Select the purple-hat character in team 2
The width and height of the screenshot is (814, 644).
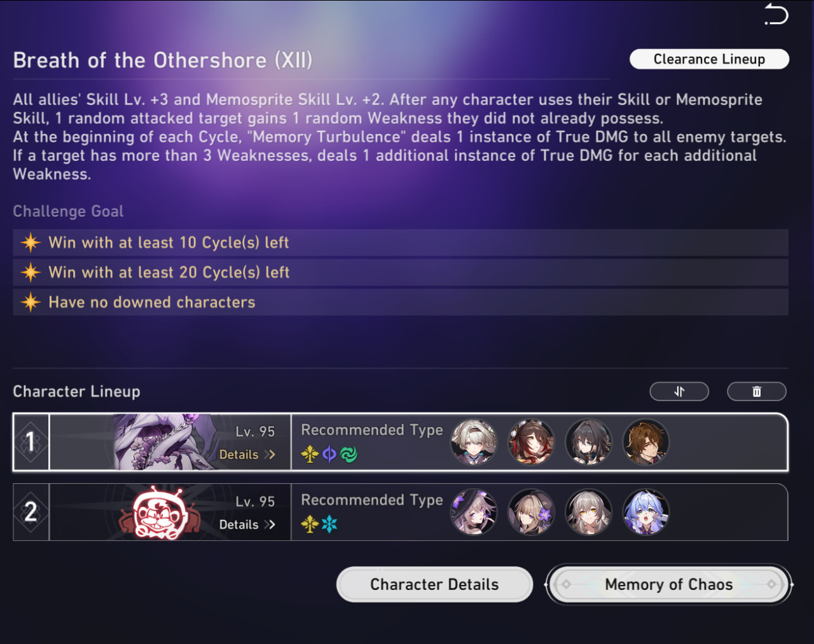click(474, 512)
